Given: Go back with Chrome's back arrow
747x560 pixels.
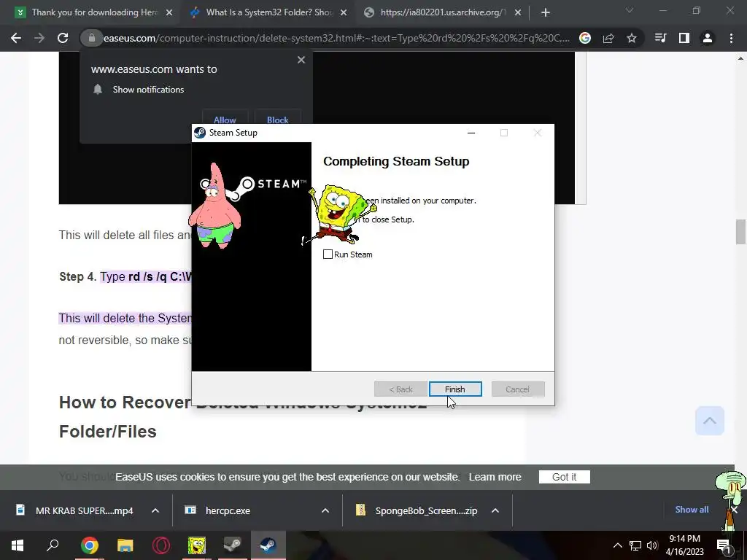Looking at the screenshot, I should (x=16, y=38).
